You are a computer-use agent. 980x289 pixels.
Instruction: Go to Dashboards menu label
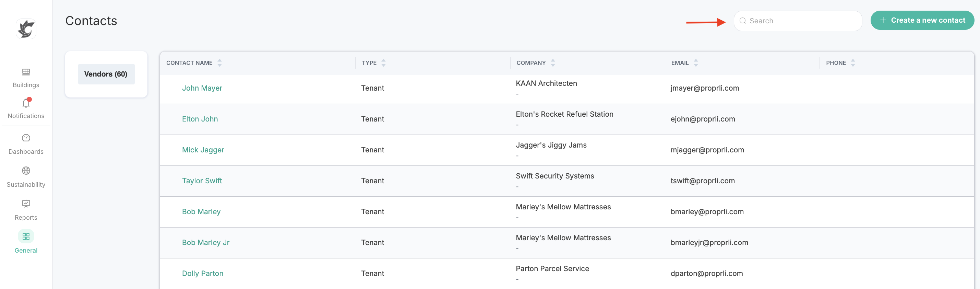coord(26,152)
